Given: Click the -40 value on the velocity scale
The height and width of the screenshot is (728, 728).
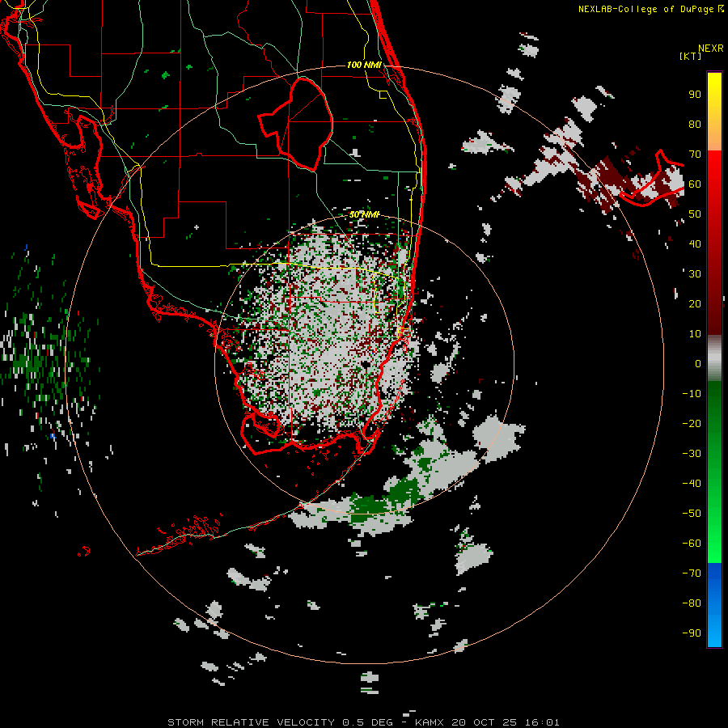Looking at the screenshot, I should tap(692, 484).
